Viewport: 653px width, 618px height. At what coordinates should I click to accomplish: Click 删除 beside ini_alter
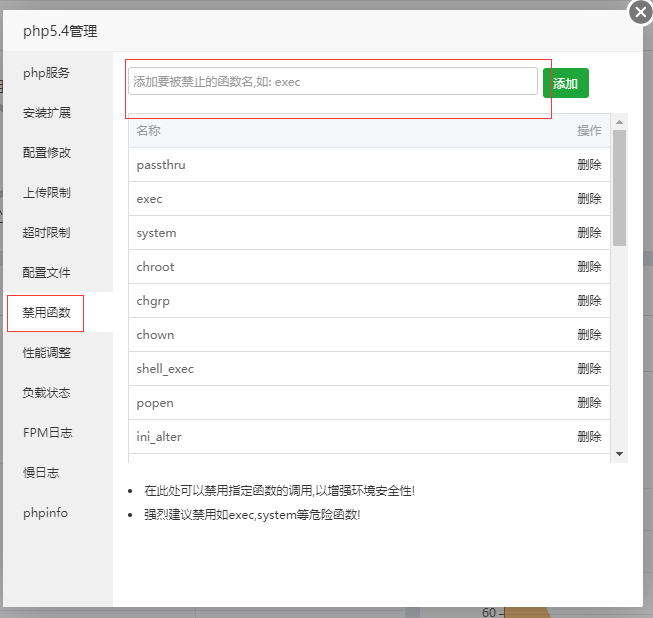[x=589, y=437]
